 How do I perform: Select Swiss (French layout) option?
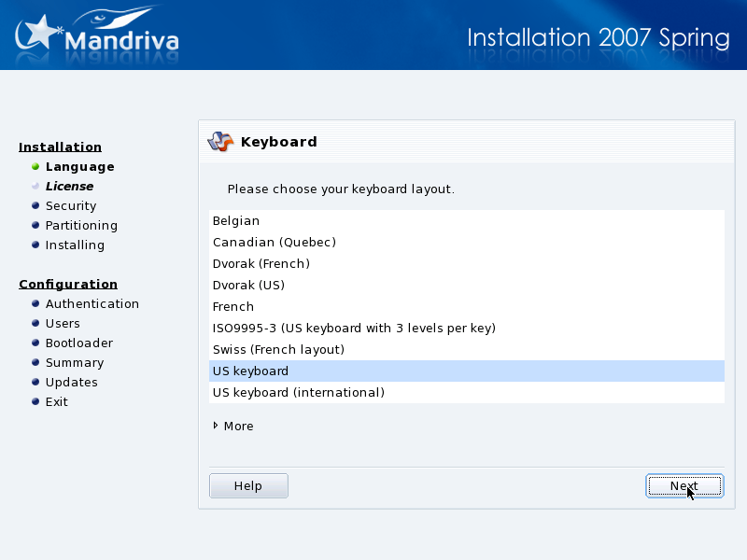(278, 350)
